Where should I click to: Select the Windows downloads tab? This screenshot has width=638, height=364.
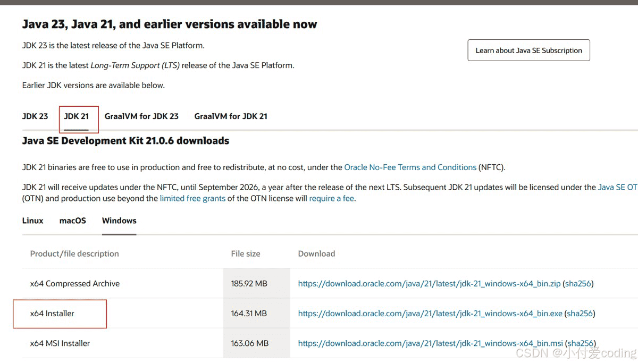tap(119, 221)
